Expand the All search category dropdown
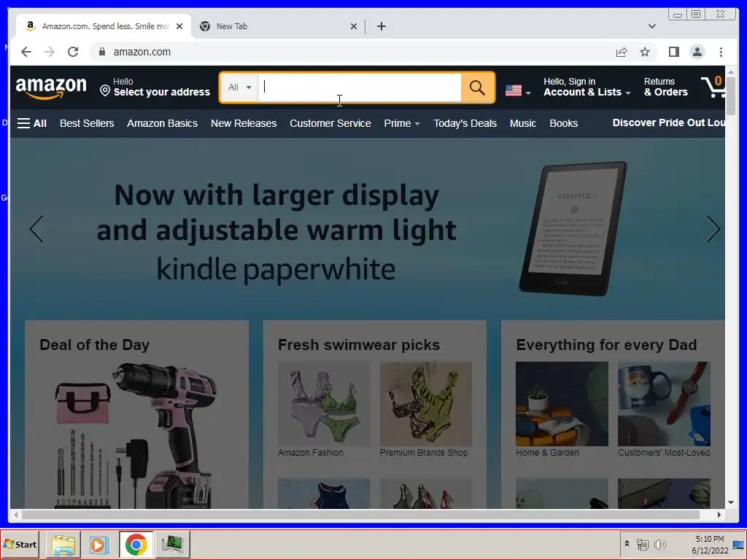The image size is (747, 560). click(239, 87)
